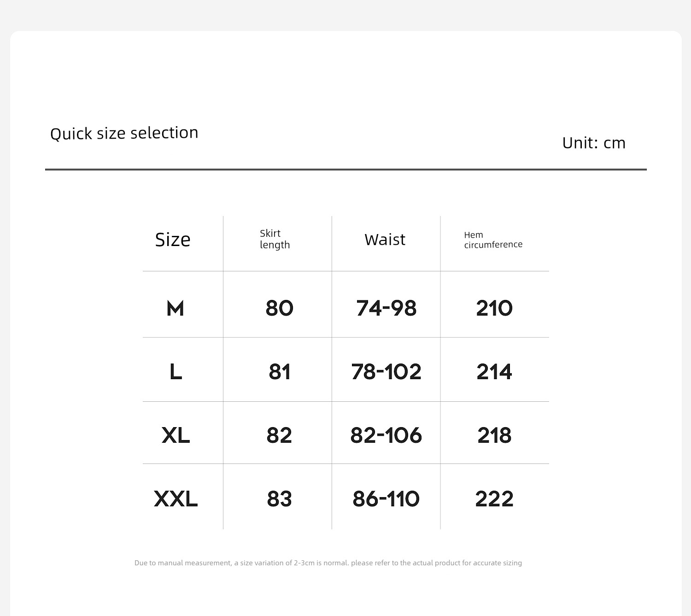Viewport: 691px width, 616px height.
Task: Select the Skirt length column header
Action: click(275, 239)
